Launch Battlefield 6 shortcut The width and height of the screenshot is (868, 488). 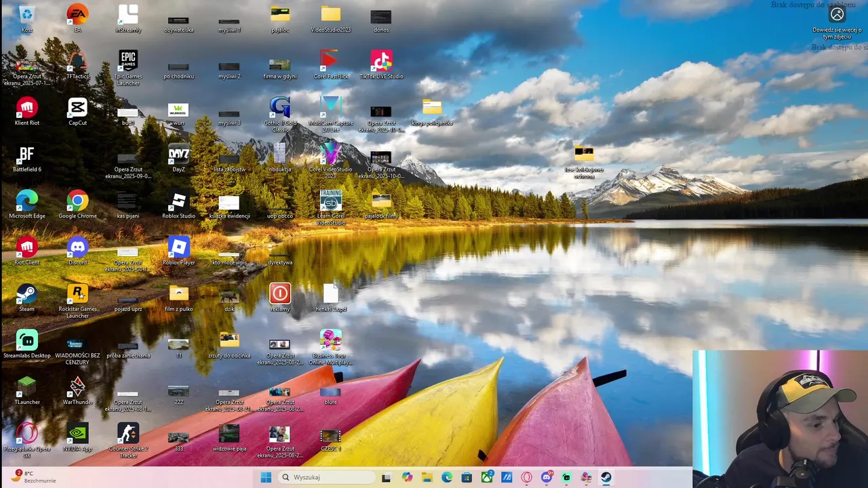26,158
